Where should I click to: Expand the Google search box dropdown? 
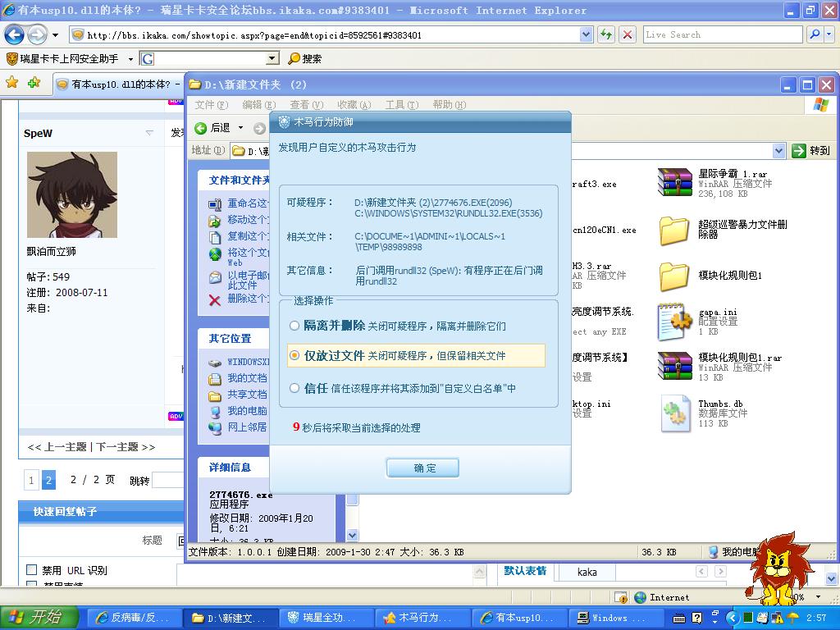272,58
